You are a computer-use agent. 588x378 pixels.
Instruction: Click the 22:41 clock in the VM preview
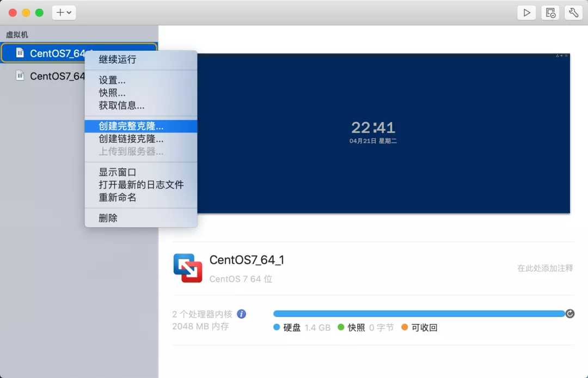(373, 127)
